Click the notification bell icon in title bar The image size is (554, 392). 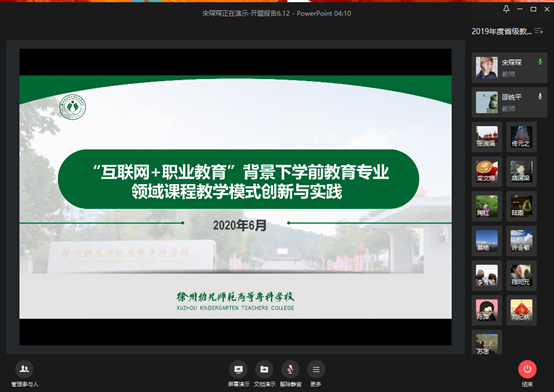point(506,10)
